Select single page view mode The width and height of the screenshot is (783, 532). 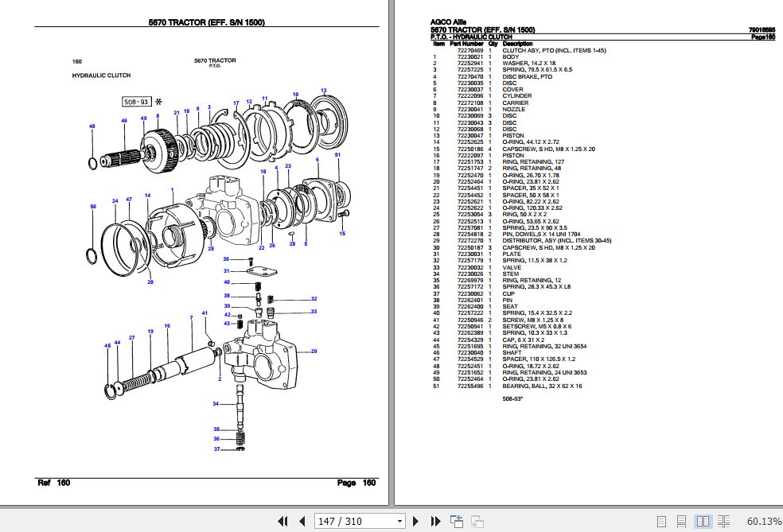coord(661,521)
